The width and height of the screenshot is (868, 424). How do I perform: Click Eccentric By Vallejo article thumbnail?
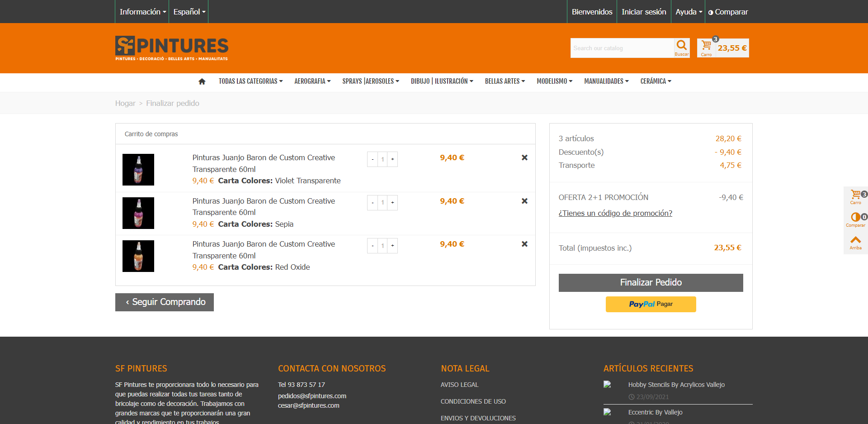(x=607, y=412)
